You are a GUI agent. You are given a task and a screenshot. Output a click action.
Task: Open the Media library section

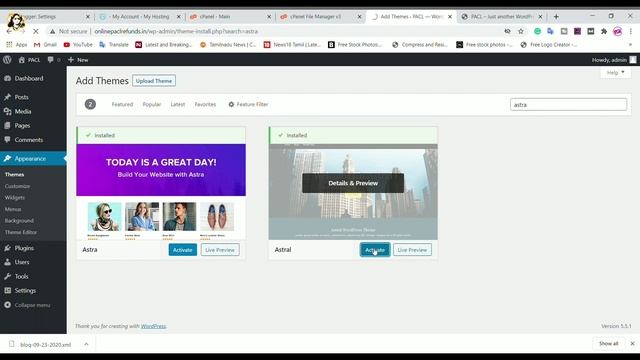tap(23, 111)
